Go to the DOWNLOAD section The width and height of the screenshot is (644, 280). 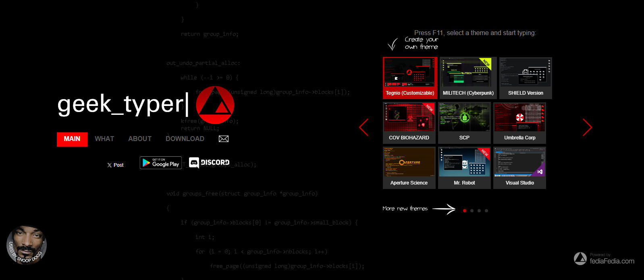coord(185,139)
